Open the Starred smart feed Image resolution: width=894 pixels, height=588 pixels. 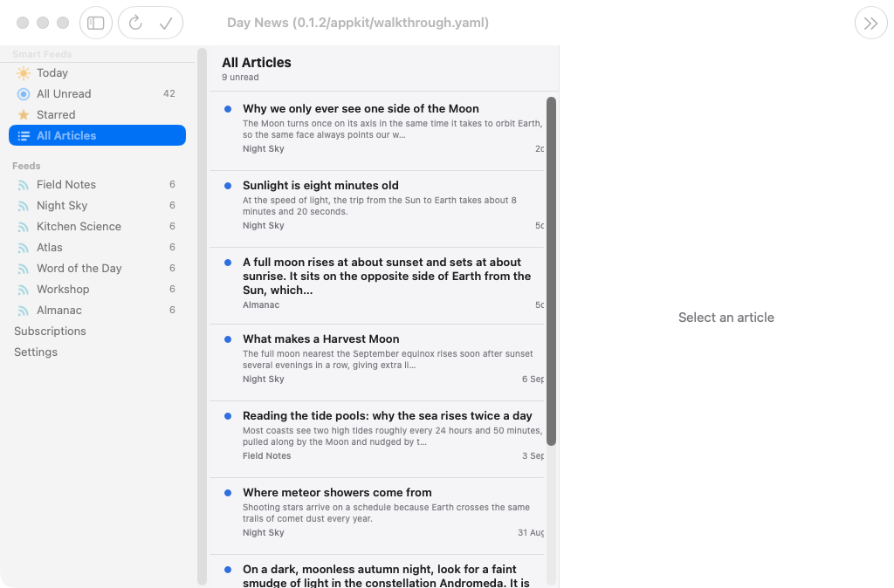[97, 114]
